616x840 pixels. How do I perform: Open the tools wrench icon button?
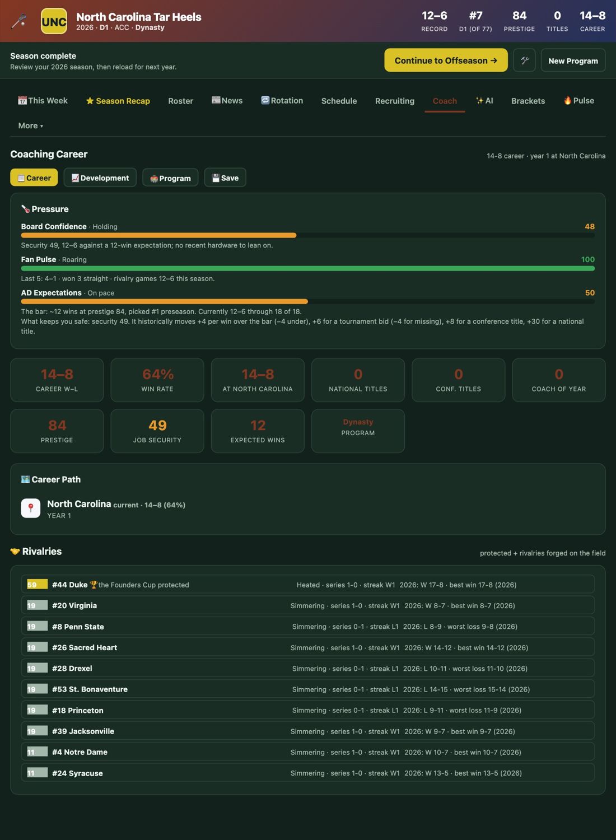(524, 60)
